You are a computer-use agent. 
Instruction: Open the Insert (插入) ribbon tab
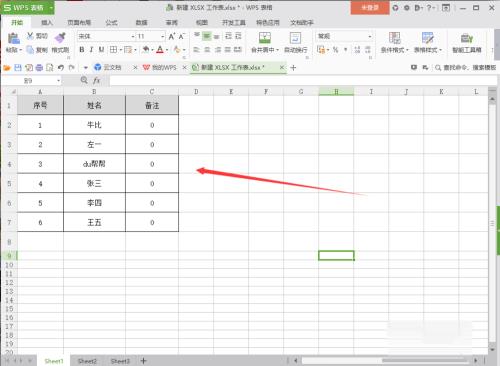click(x=47, y=22)
